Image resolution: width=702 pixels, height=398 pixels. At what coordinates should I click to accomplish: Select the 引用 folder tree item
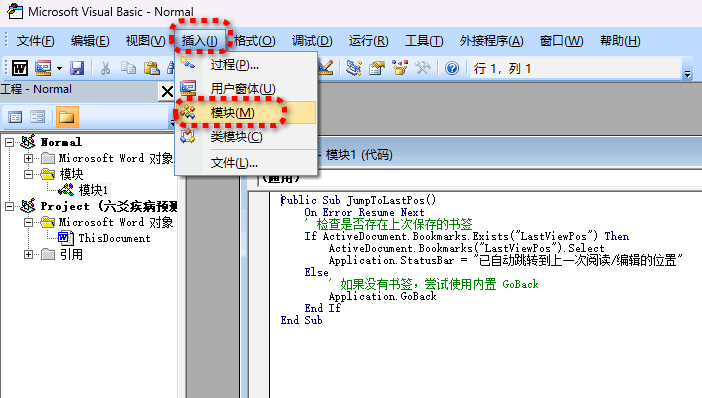[71, 255]
